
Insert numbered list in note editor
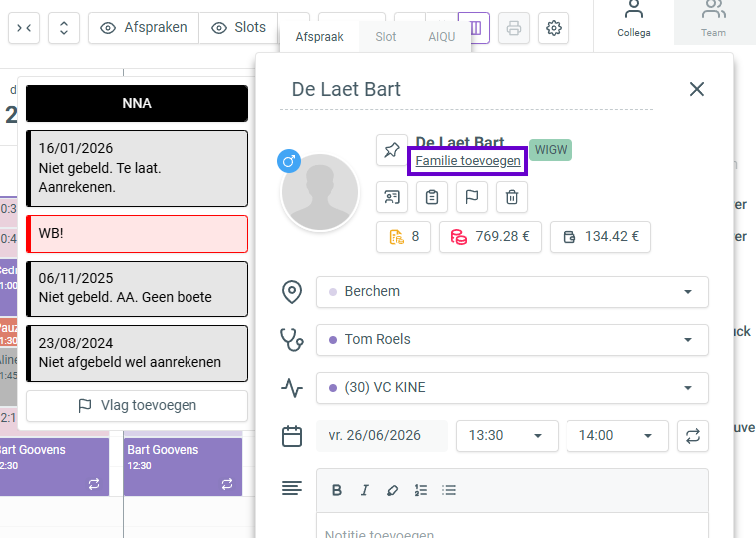pyautogui.click(x=421, y=491)
